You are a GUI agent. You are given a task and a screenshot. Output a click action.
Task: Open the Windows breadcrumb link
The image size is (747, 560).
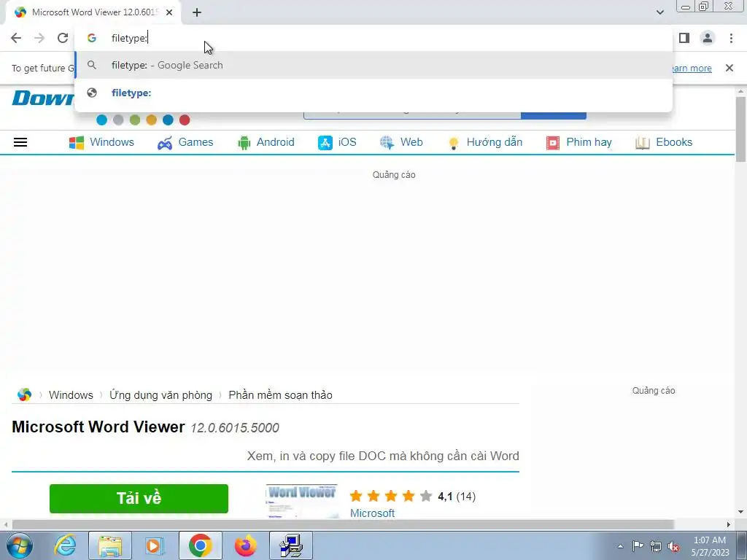click(x=71, y=395)
